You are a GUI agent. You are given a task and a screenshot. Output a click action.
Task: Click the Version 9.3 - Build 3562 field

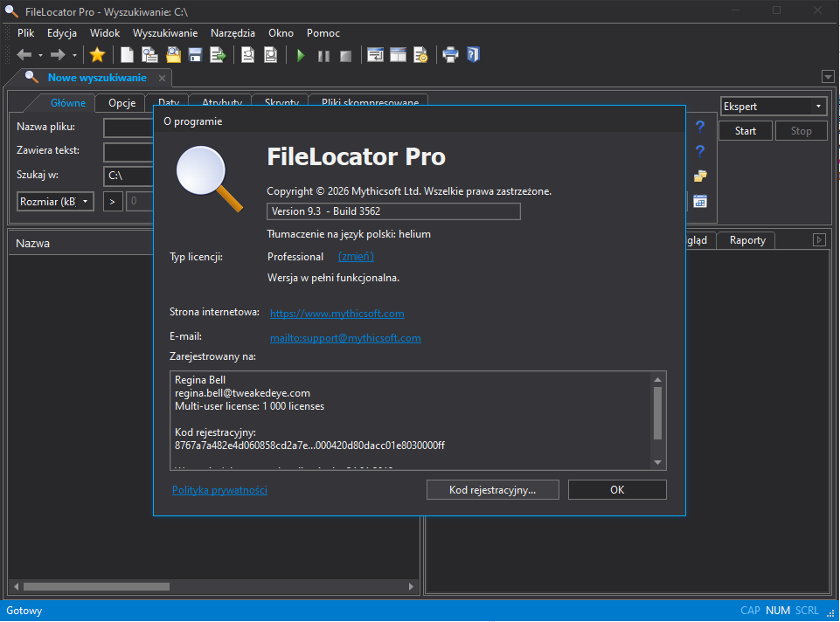pyautogui.click(x=393, y=211)
